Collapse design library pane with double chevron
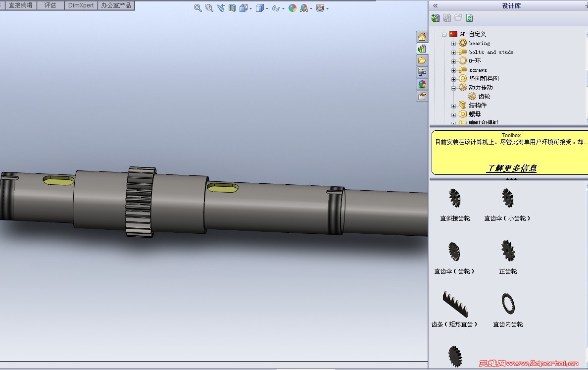Image resolution: width=588 pixels, height=370 pixels. click(436, 5)
